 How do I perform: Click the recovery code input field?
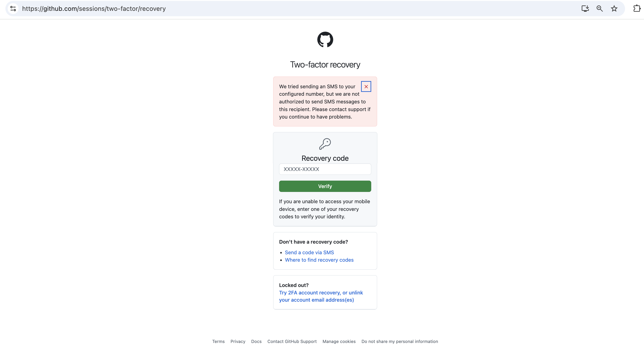pos(325,169)
